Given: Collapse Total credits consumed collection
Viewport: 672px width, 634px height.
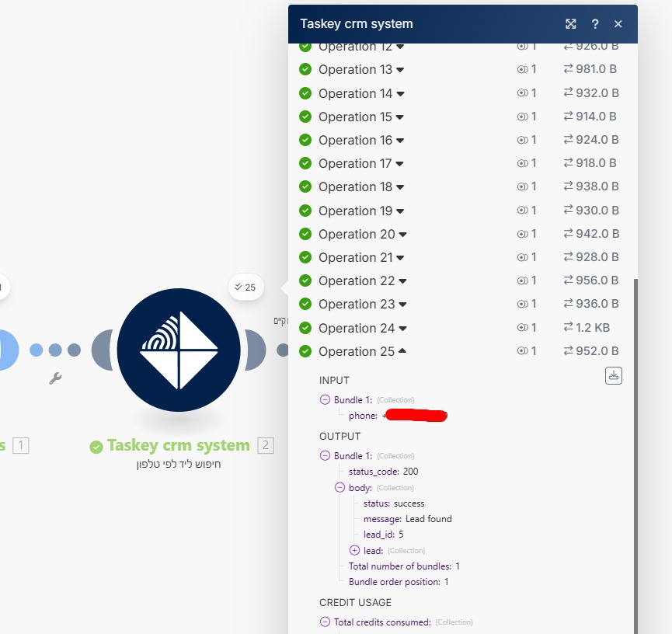Looking at the screenshot, I should [325, 622].
